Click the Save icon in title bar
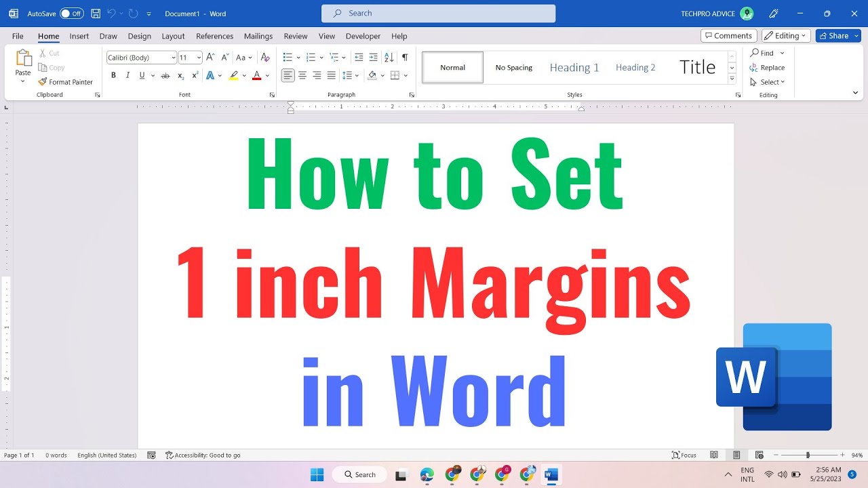The image size is (868, 488). click(x=96, y=14)
